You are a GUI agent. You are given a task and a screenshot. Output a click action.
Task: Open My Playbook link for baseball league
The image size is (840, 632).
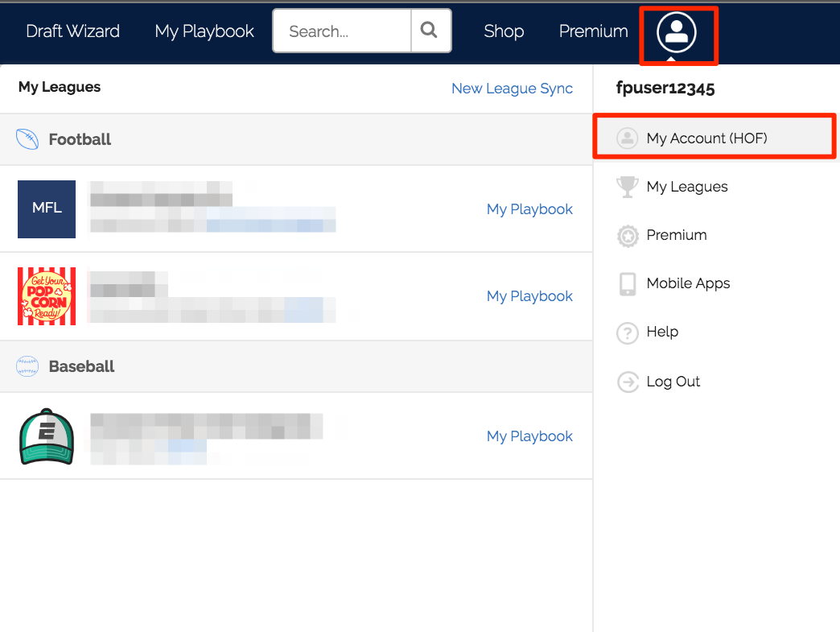pos(529,436)
